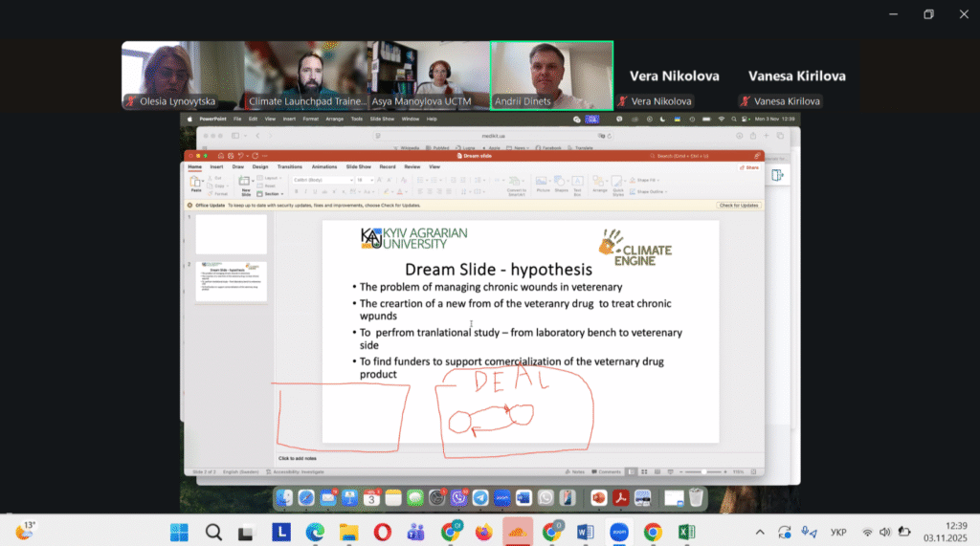
Task: Click the Paste icon in the ribbon
Action: 194,182
